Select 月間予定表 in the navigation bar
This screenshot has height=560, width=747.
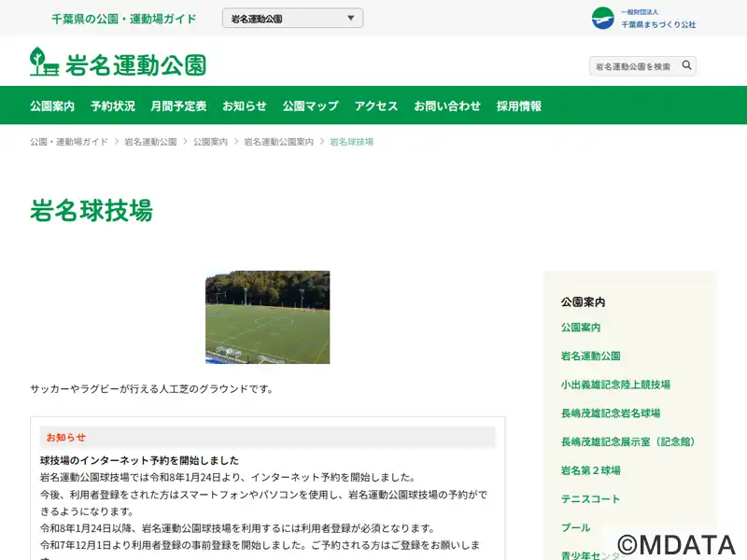(x=178, y=106)
